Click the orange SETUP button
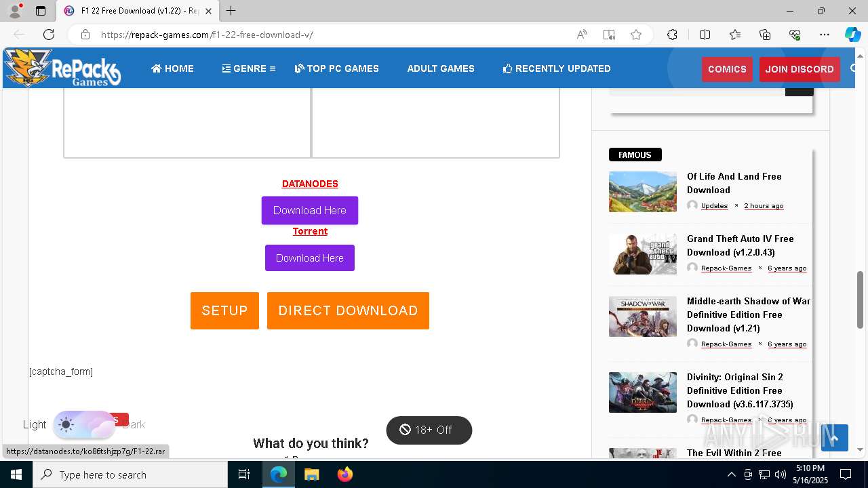The height and width of the screenshot is (488, 868). [224, 310]
